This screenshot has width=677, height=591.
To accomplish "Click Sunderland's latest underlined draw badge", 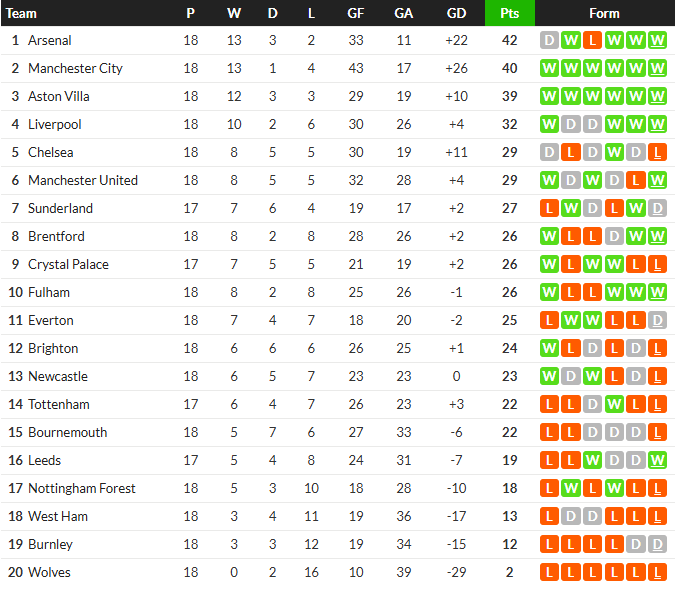I will coord(657,209).
